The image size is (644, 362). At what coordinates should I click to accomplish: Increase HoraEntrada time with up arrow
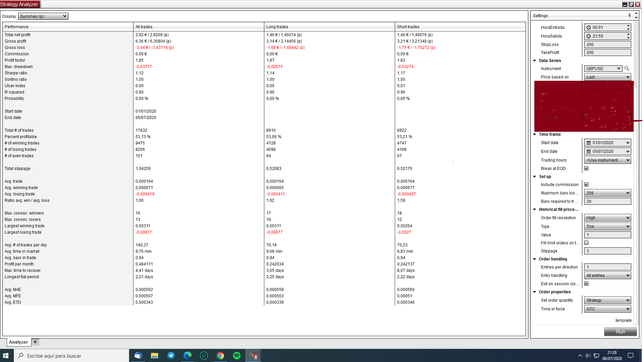[628, 25]
